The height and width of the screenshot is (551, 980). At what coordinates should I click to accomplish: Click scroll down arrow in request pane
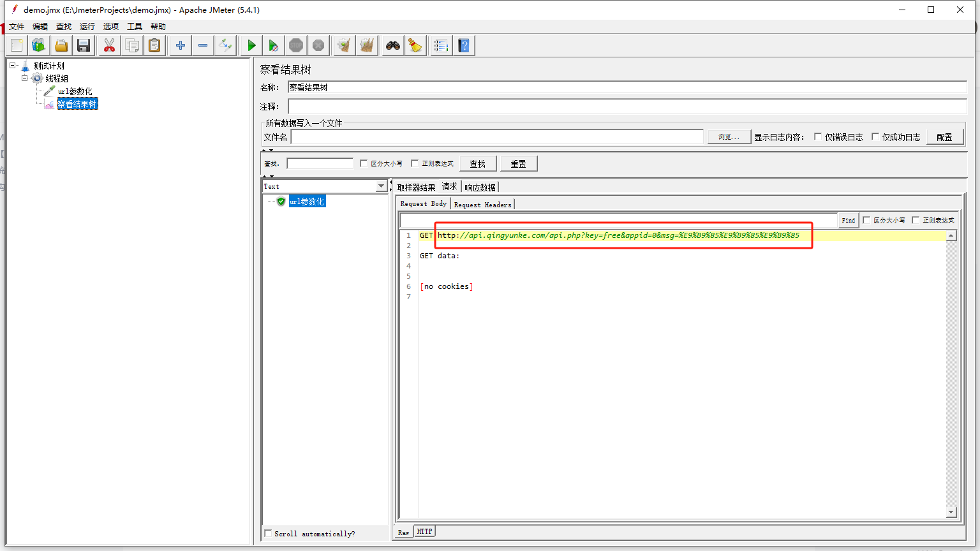(x=951, y=512)
